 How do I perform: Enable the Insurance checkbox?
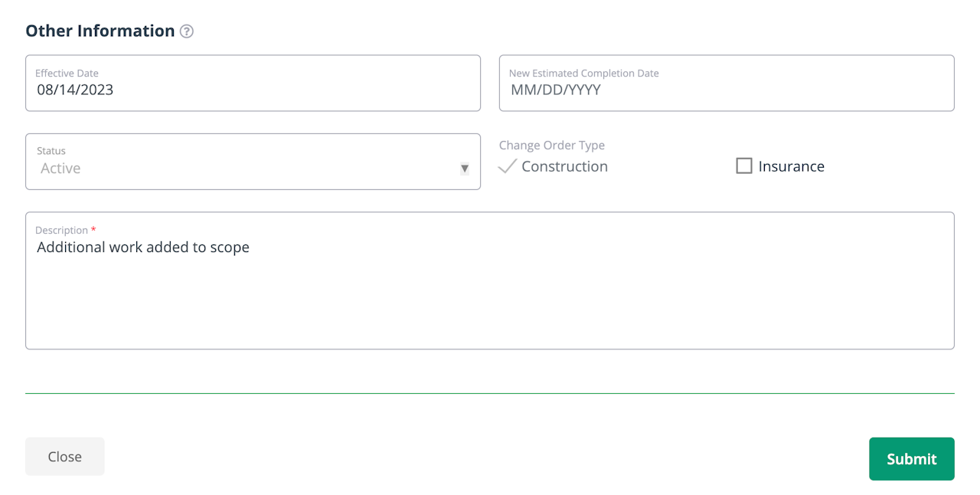tap(744, 166)
